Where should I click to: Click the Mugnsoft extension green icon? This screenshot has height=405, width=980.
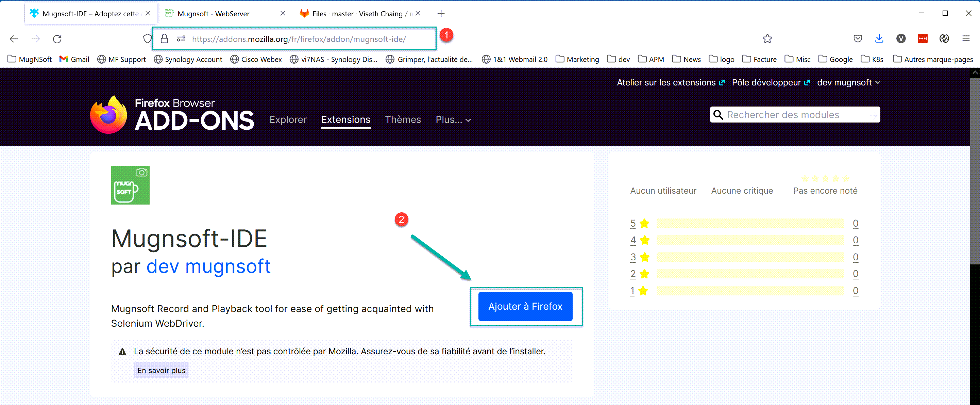[x=130, y=185]
